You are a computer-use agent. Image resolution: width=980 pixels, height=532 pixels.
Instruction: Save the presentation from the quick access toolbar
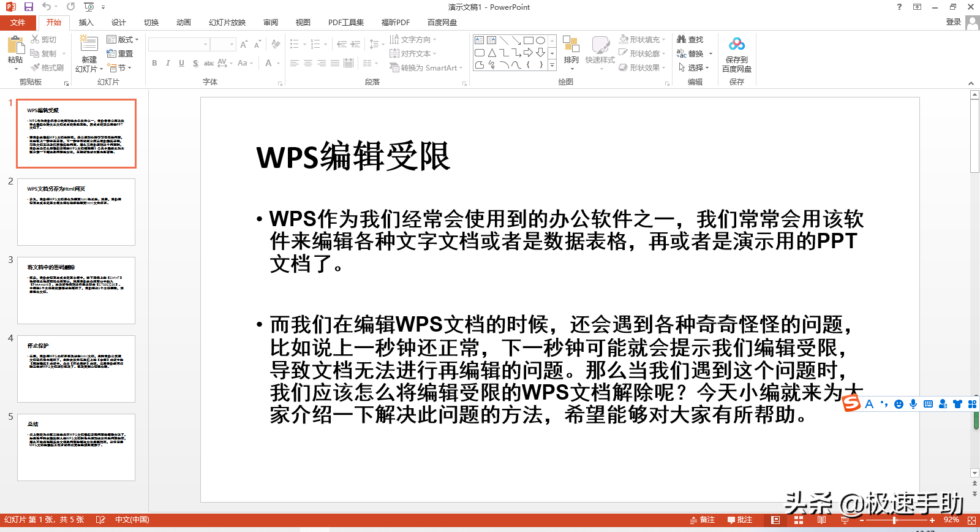coord(29,7)
